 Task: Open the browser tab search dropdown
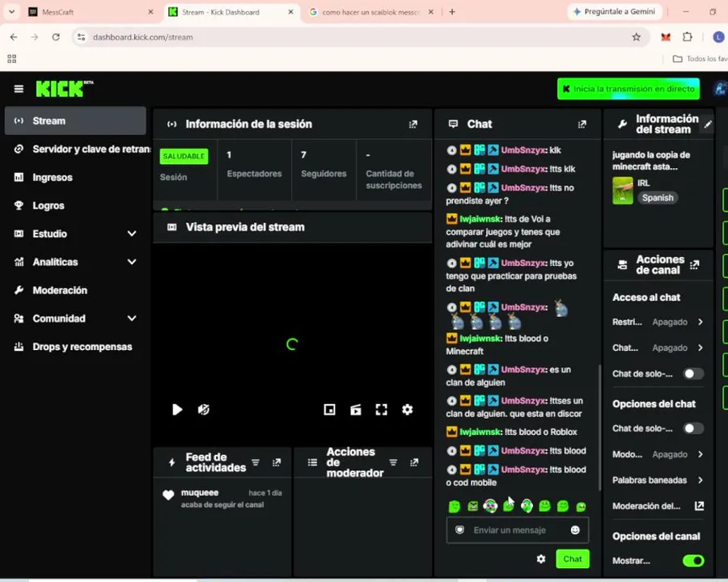pos(11,12)
